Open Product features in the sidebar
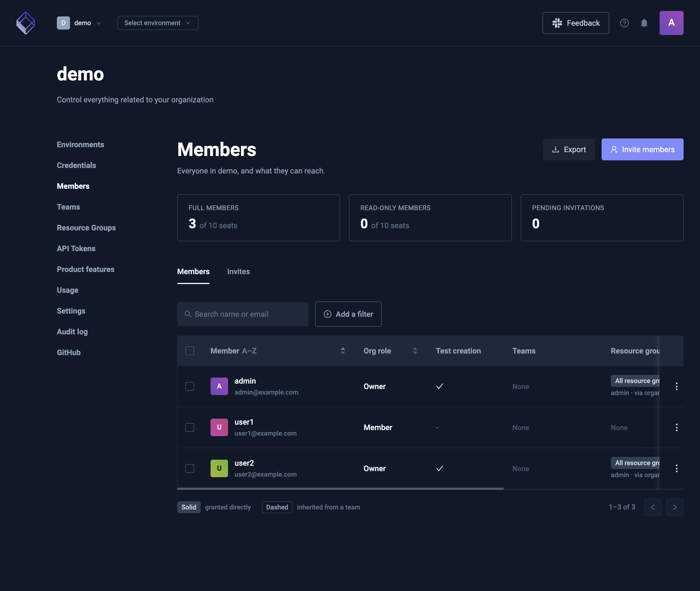The image size is (700, 591). 85,269
